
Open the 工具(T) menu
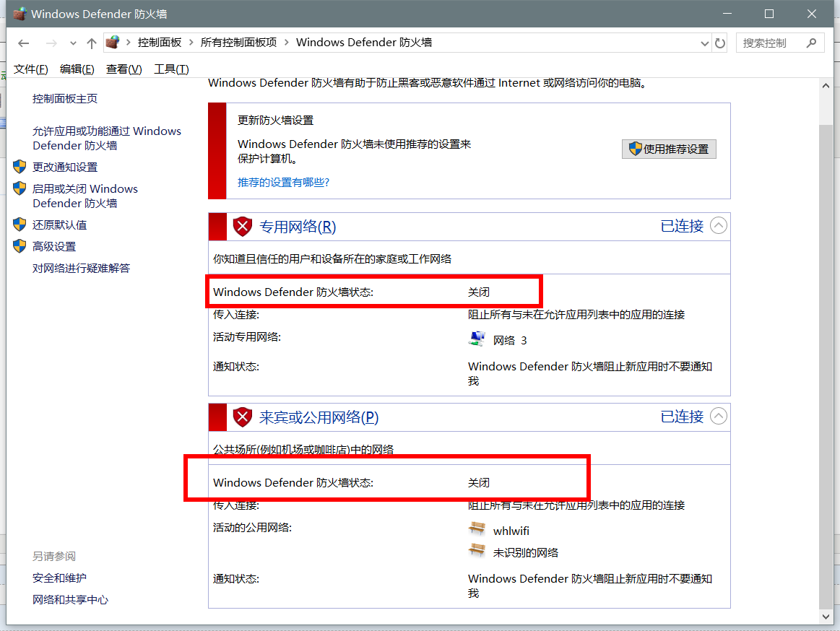171,69
